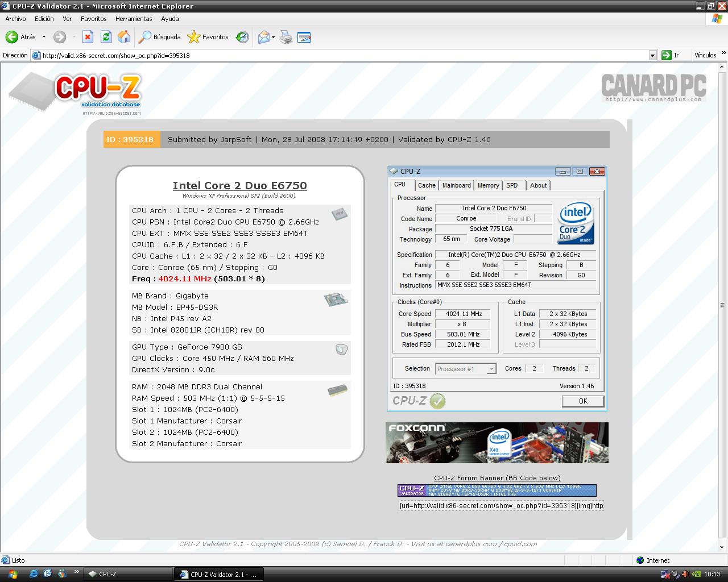This screenshot has height=582, width=728.
Task: Click the motherboard icon beside MB Brand
Action: pyautogui.click(x=336, y=300)
